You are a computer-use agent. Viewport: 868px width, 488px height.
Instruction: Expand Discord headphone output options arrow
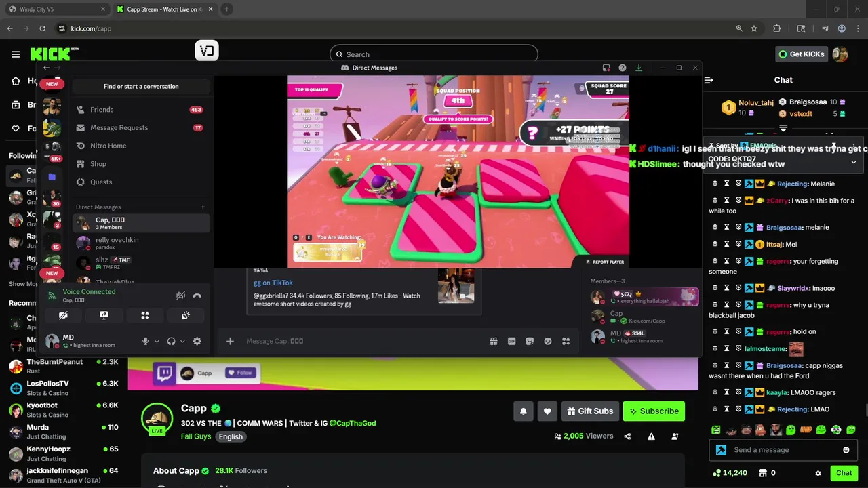tap(182, 341)
